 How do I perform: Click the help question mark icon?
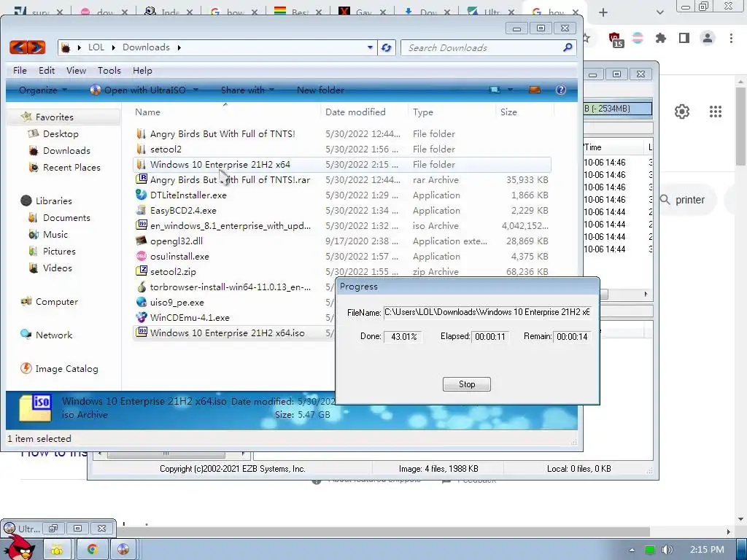coord(561,90)
